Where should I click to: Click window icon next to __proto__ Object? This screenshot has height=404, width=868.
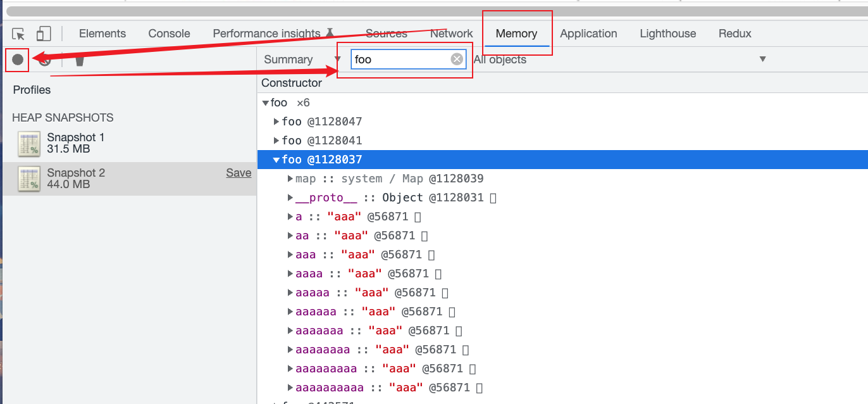click(493, 198)
